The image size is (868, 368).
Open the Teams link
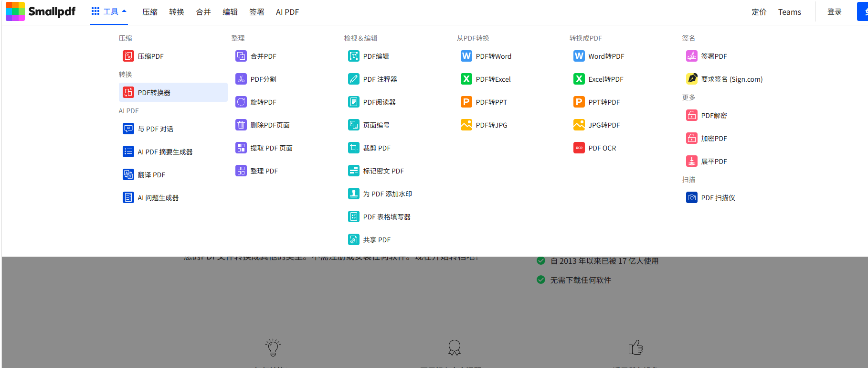pos(789,12)
